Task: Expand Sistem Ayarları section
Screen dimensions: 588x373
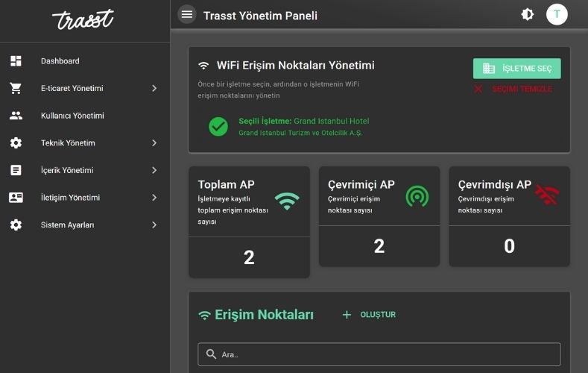Action: [154, 225]
